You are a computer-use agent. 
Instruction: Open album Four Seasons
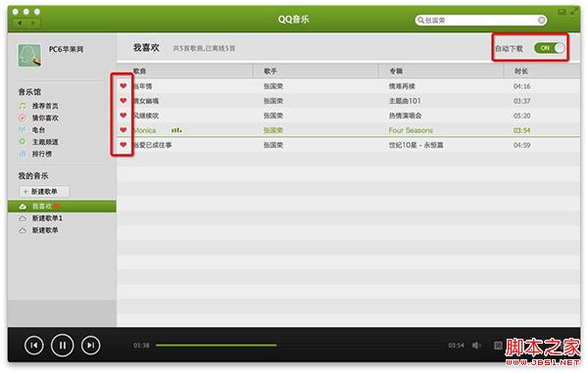point(411,130)
